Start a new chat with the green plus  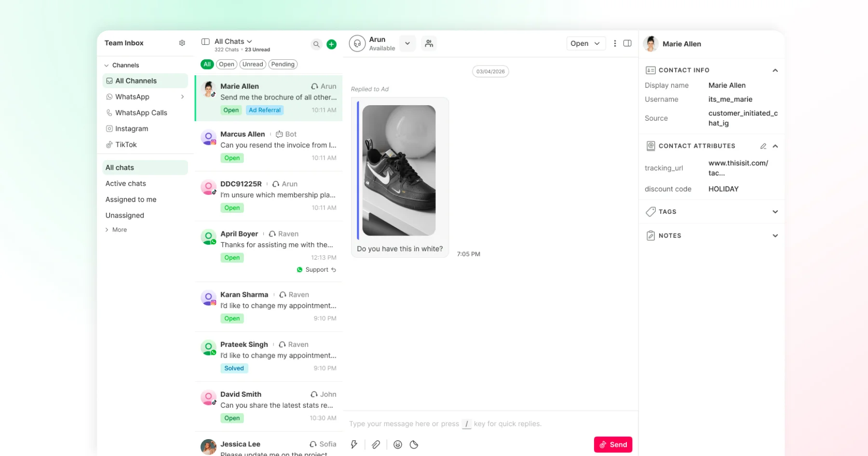tap(331, 44)
